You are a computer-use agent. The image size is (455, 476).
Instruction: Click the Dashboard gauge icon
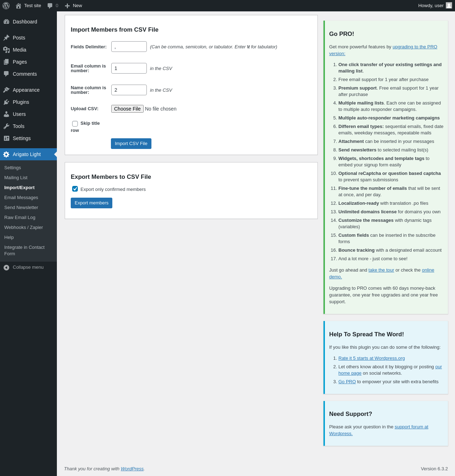point(6,22)
